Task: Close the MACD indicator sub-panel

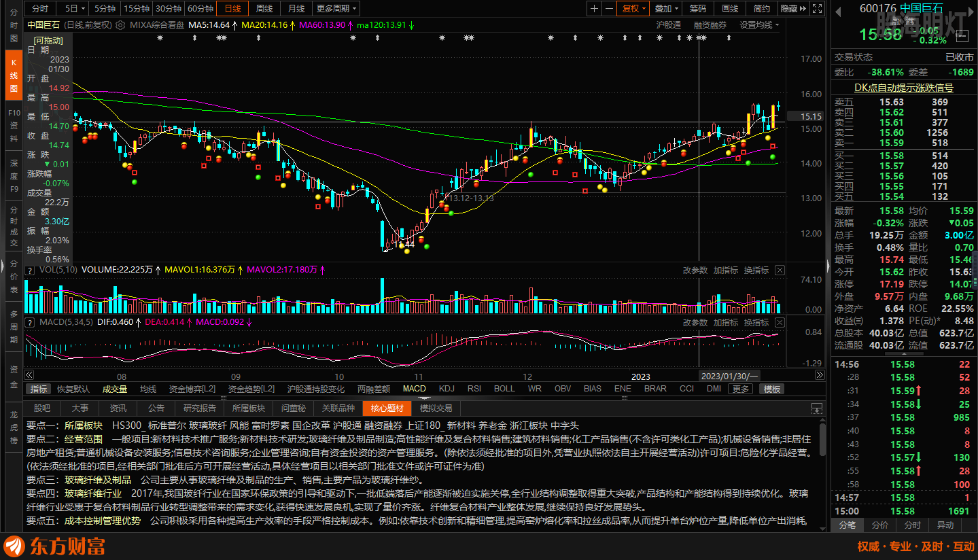Action: coord(780,322)
